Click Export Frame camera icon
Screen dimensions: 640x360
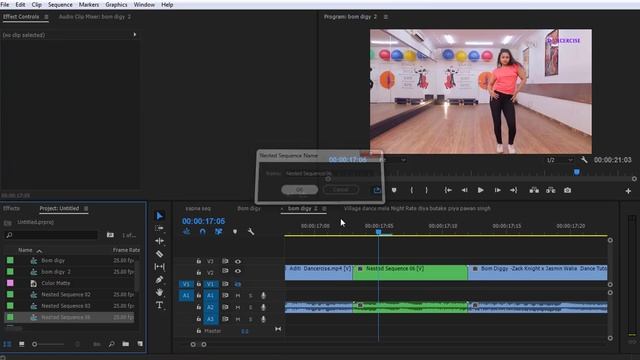coord(567,190)
